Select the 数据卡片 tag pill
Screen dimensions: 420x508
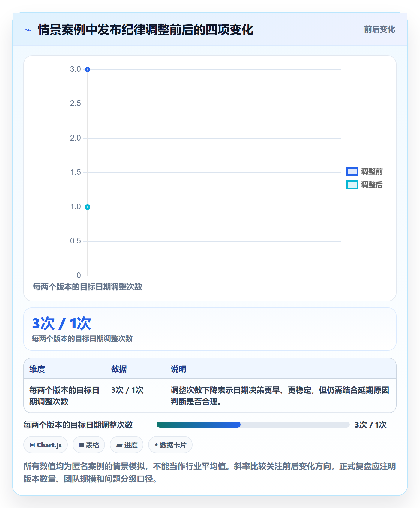170,445
